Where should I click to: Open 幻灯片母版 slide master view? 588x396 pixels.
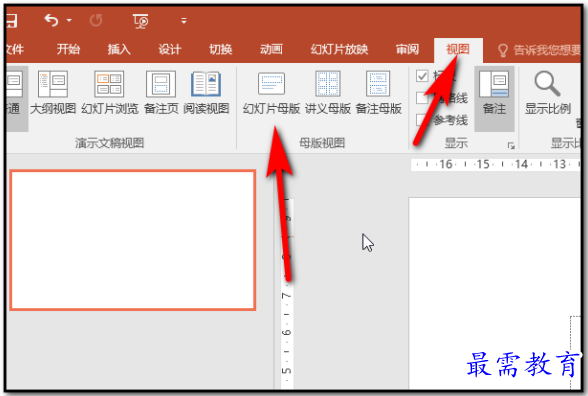(271, 92)
